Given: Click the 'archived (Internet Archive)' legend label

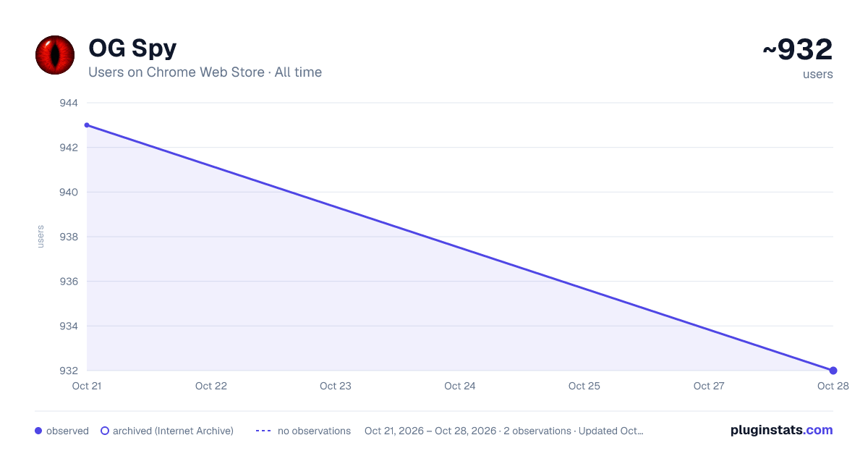Looking at the screenshot, I should pos(173,431).
